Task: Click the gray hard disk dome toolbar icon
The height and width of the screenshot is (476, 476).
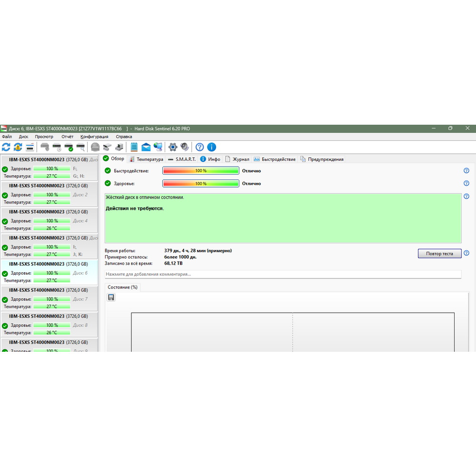Action: pos(95,147)
